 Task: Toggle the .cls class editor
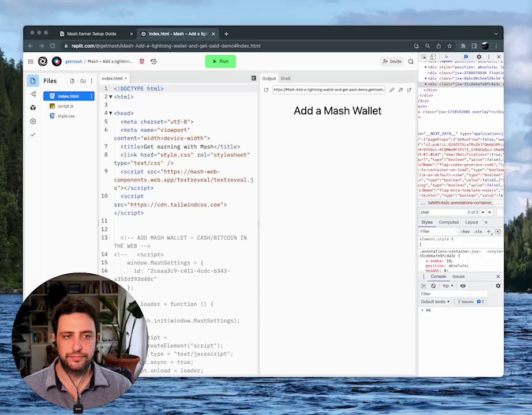pyautogui.click(x=478, y=232)
